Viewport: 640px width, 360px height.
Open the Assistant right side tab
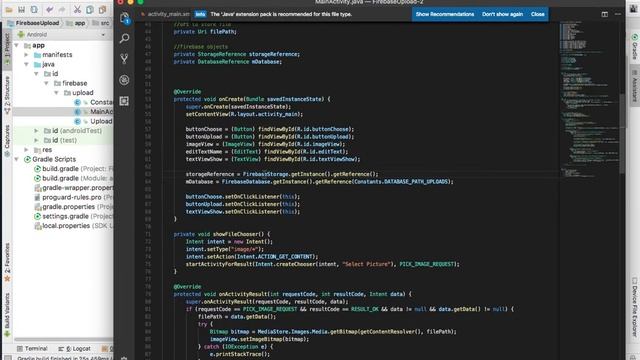pos(634,86)
